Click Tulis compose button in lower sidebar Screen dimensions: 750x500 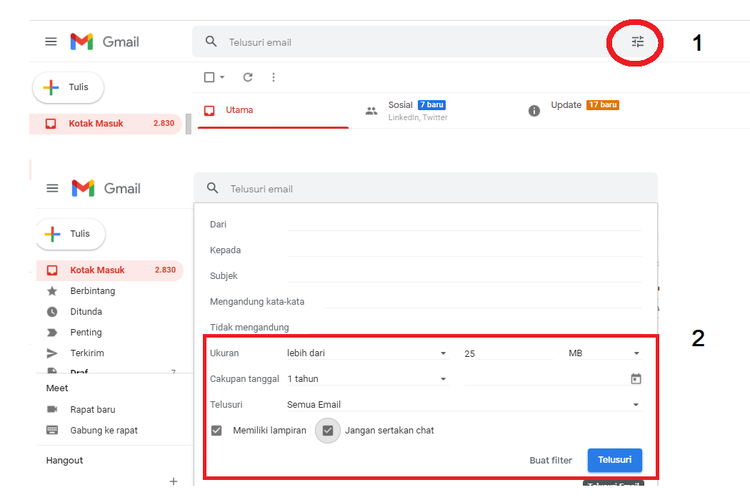70,234
